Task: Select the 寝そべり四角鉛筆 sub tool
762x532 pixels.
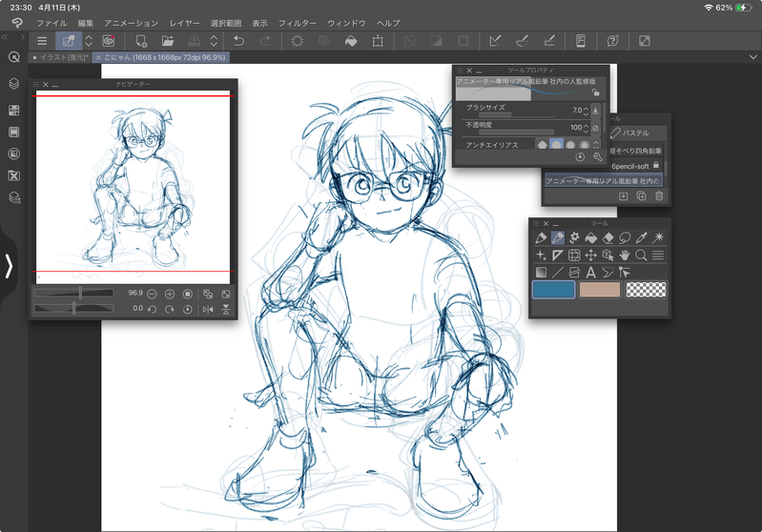Action: click(636, 151)
